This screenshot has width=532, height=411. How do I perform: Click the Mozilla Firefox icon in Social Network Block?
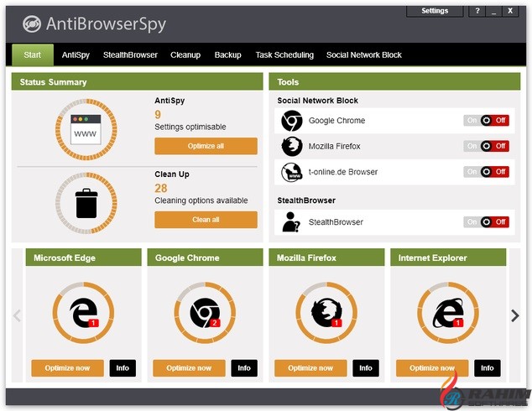292,147
